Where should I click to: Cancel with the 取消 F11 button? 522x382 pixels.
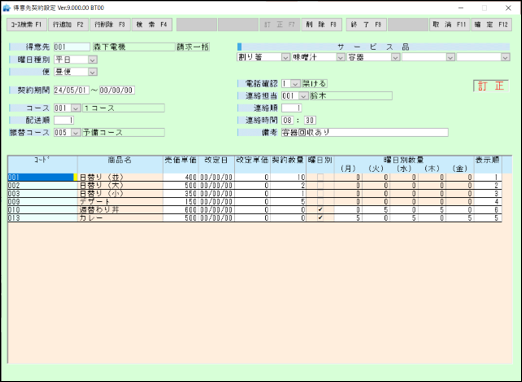point(449,25)
